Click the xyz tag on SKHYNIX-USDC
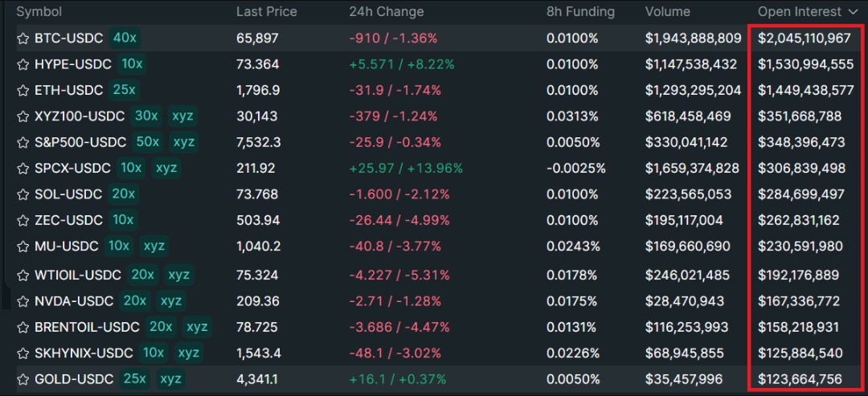 pyautogui.click(x=189, y=353)
